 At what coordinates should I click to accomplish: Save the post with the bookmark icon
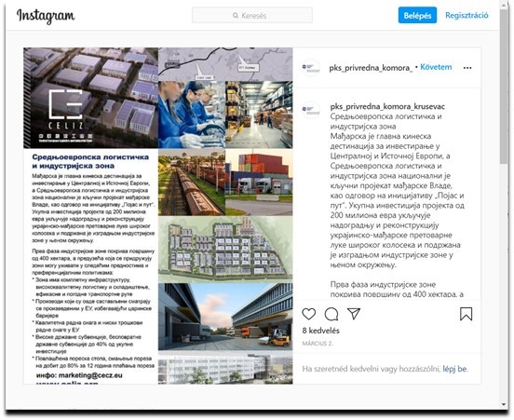coord(466,314)
